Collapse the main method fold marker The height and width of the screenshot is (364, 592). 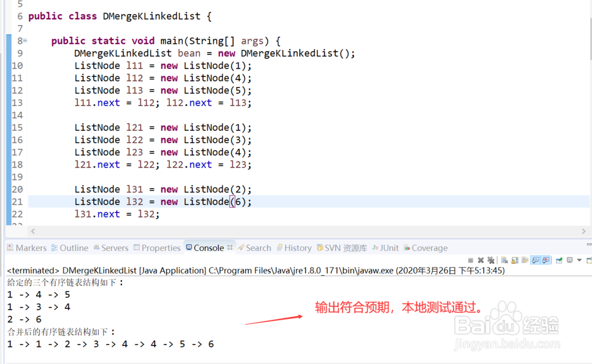click(25, 40)
